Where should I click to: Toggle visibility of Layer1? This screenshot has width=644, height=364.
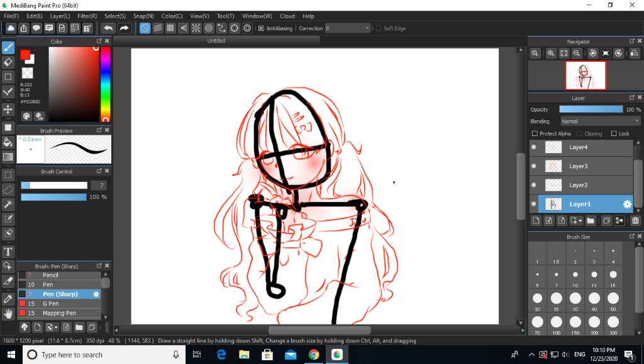click(534, 204)
